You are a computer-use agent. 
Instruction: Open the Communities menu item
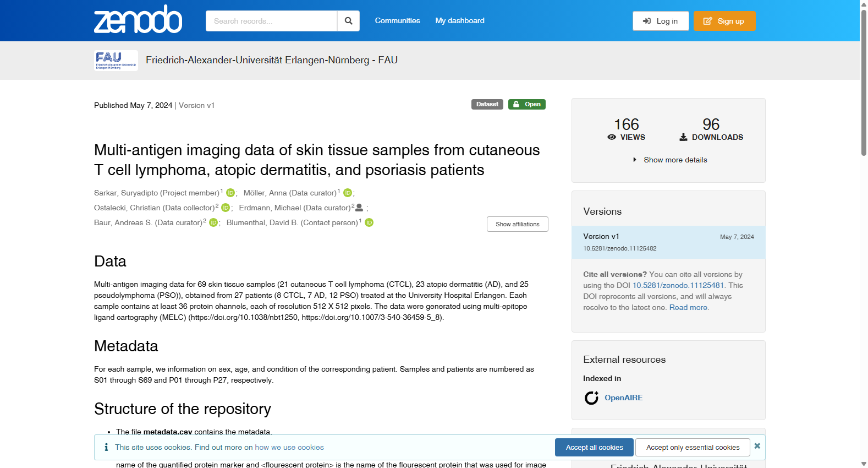pos(397,20)
